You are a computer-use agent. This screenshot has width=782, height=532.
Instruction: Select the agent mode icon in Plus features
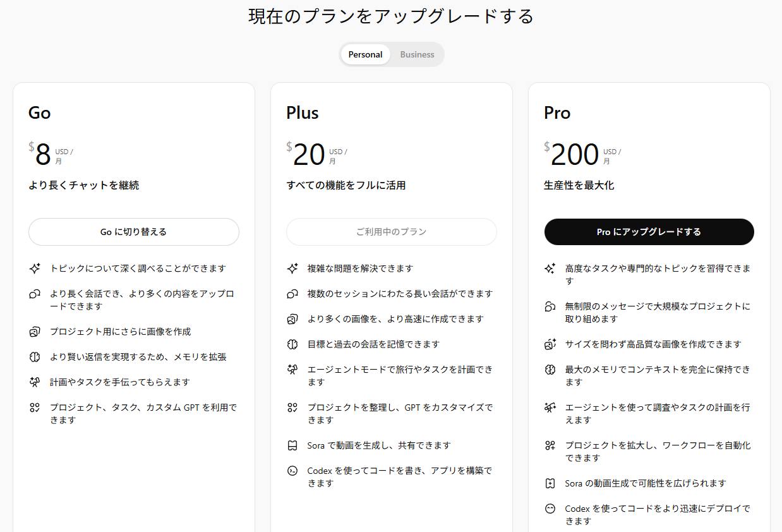pos(293,369)
